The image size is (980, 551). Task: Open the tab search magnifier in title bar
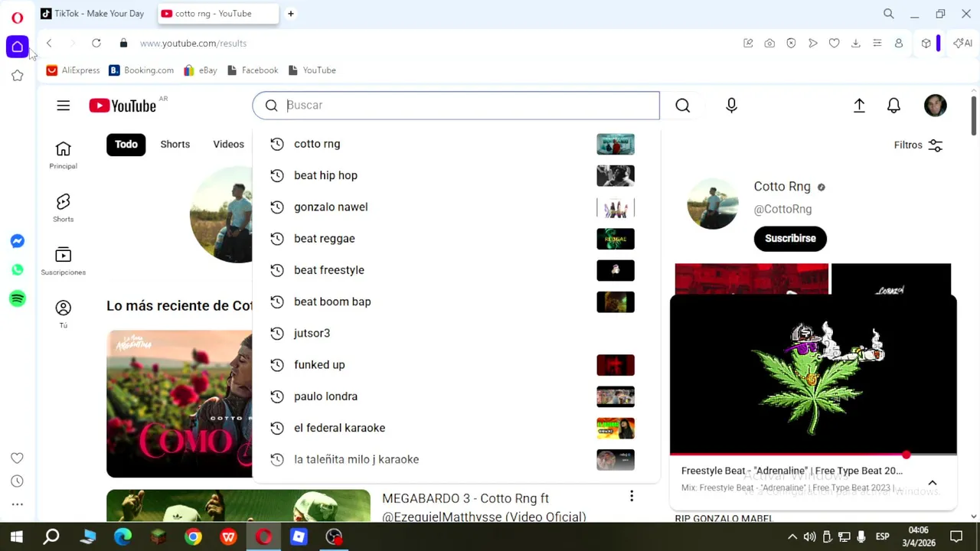pos(888,14)
